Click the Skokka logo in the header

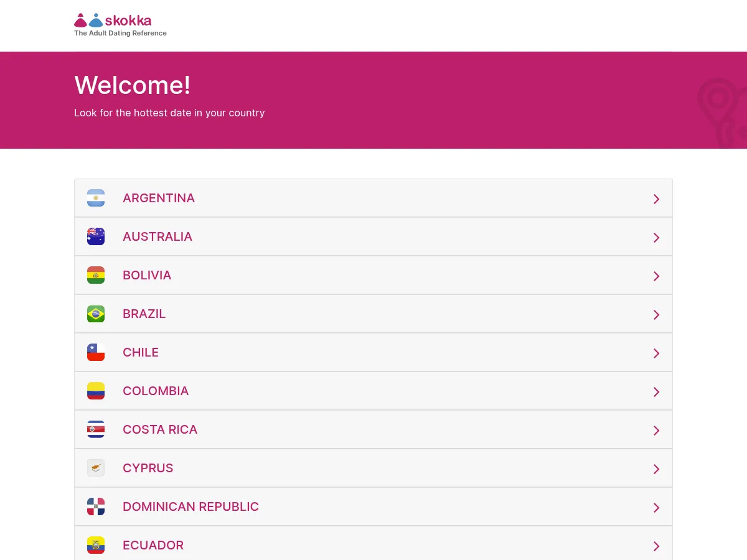click(x=113, y=21)
